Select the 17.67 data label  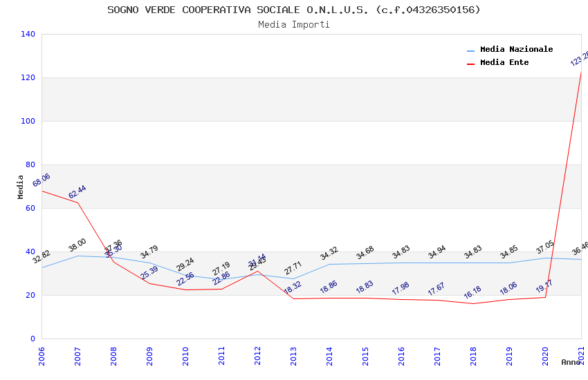(x=437, y=289)
